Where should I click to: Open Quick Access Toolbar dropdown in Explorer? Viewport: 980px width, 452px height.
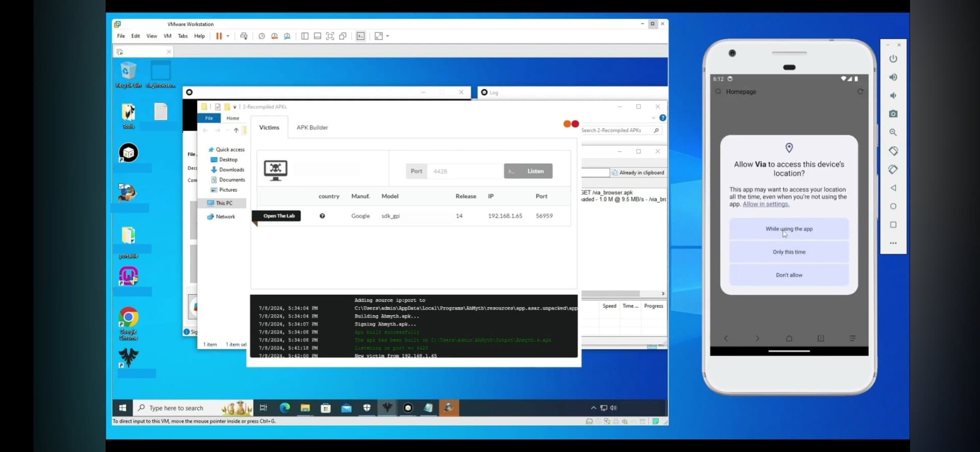pyautogui.click(x=235, y=107)
